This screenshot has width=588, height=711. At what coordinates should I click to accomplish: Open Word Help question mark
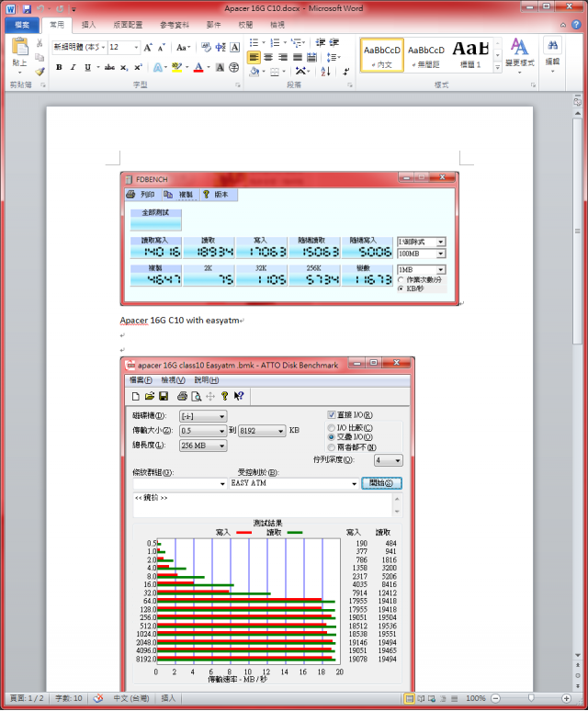[576, 25]
